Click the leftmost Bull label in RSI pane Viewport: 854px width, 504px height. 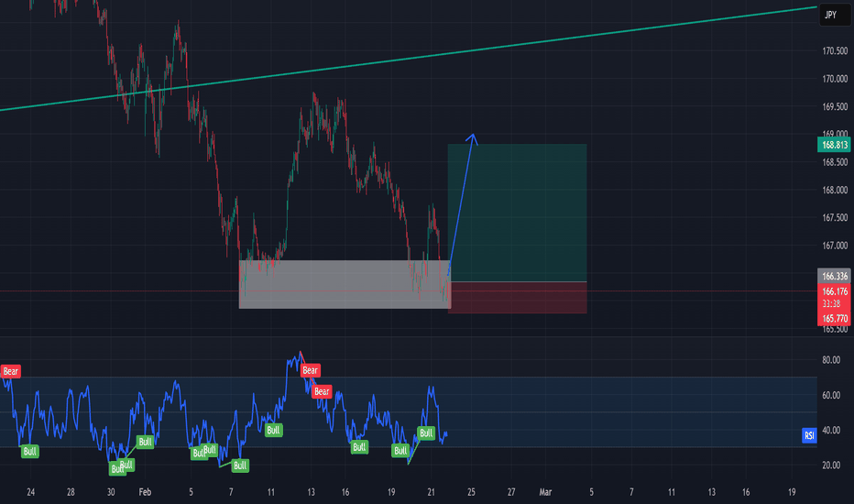tap(30, 451)
